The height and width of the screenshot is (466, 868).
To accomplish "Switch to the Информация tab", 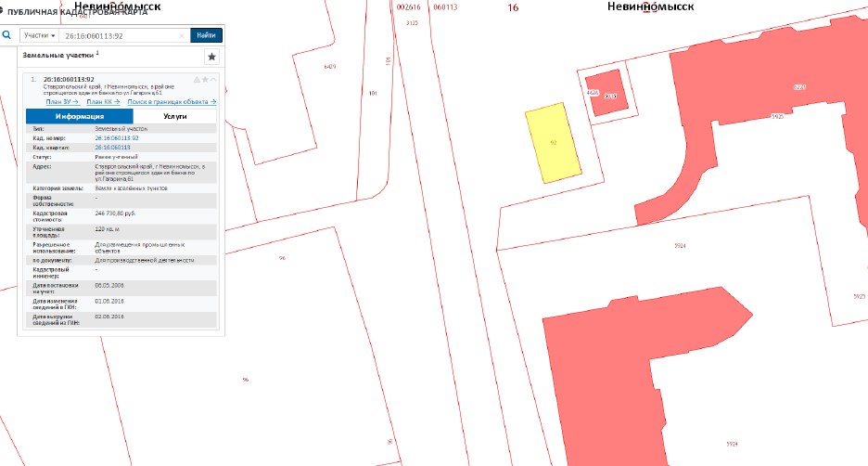I will point(79,116).
